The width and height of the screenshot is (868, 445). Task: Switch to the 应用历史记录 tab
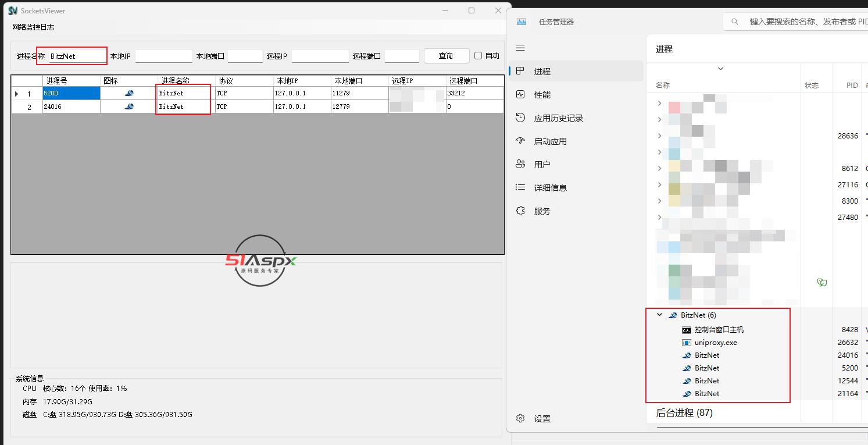[577, 118]
